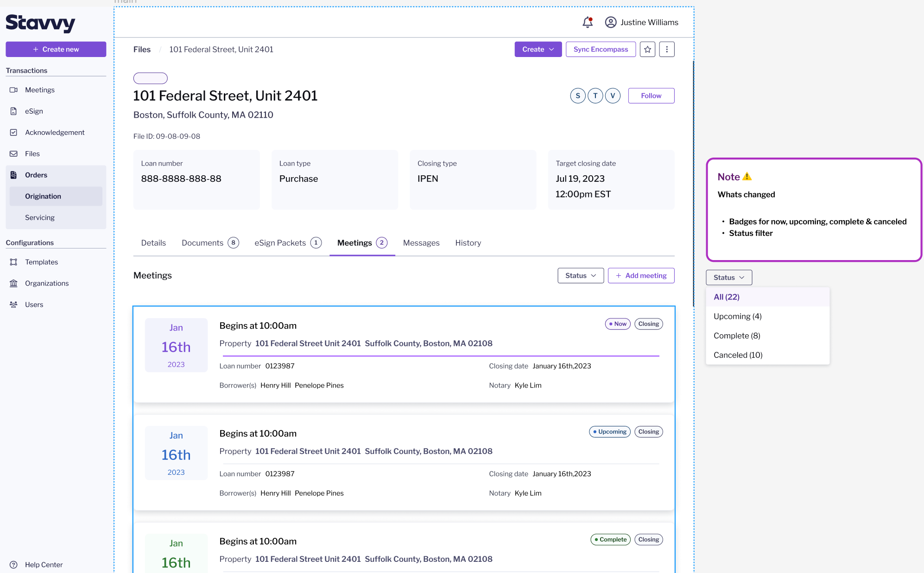Switch to the History tab
The height and width of the screenshot is (573, 924).
click(468, 243)
